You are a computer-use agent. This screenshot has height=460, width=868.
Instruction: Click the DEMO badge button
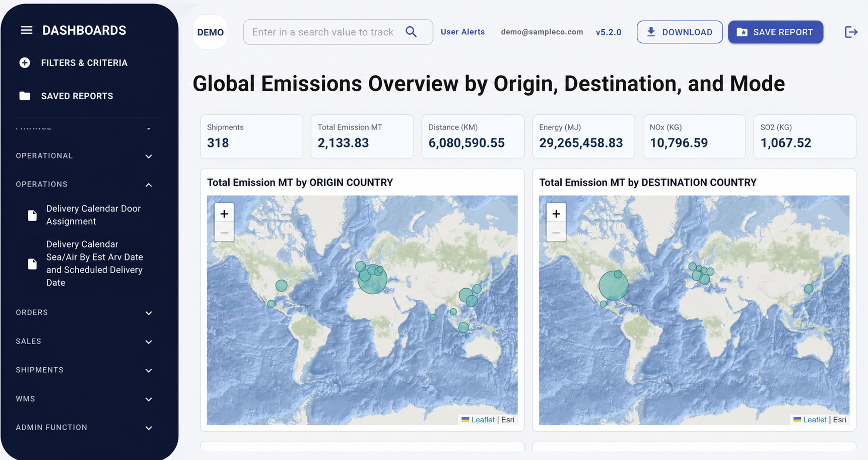[211, 32]
